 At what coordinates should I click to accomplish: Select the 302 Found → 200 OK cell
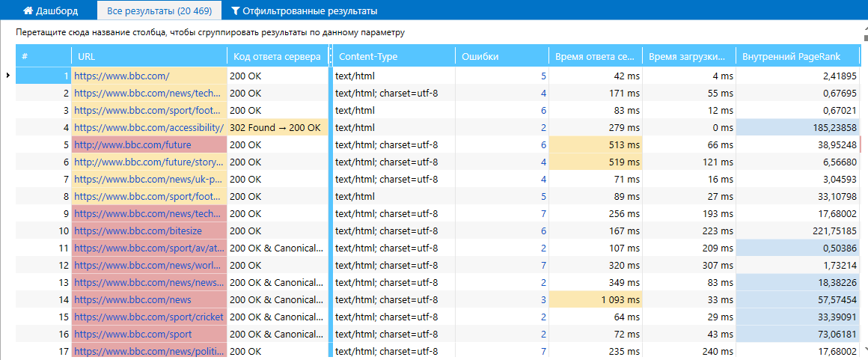[x=278, y=127]
